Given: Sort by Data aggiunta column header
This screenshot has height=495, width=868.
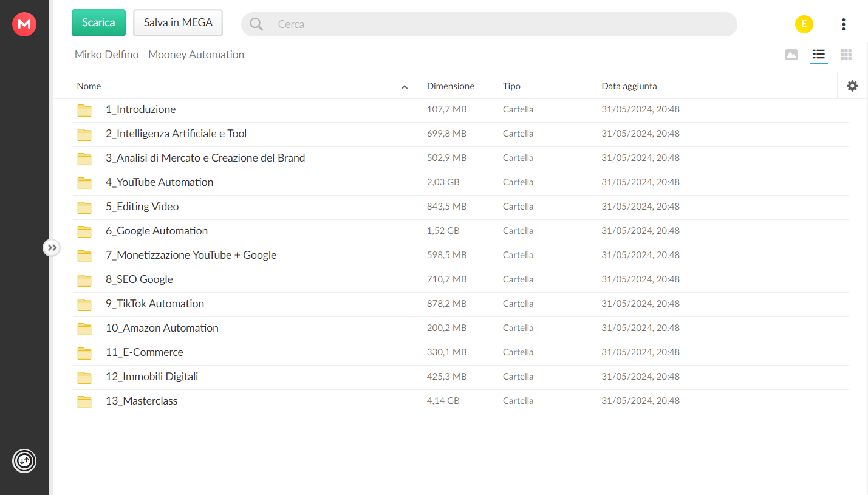Looking at the screenshot, I should (x=629, y=86).
